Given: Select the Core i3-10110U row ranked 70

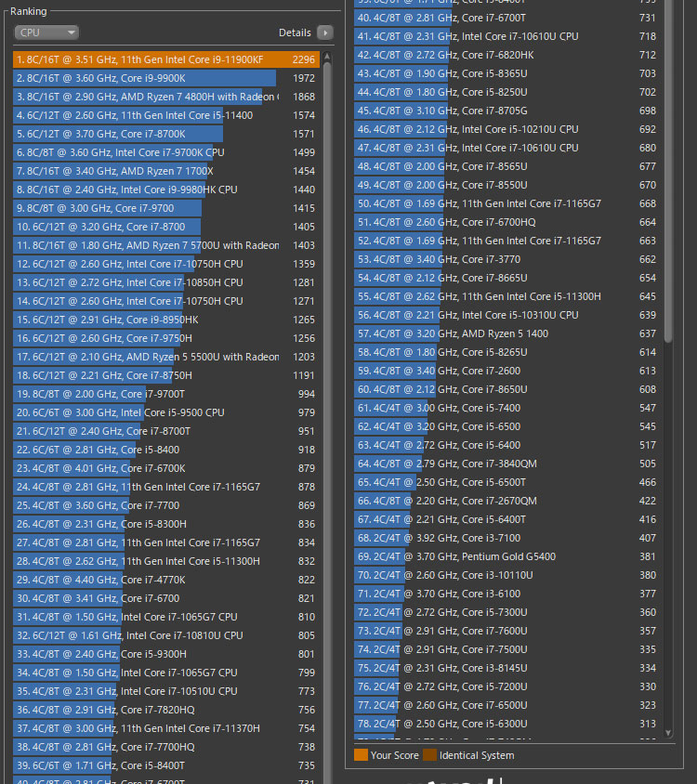Looking at the screenshot, I should tap(506, 575).
